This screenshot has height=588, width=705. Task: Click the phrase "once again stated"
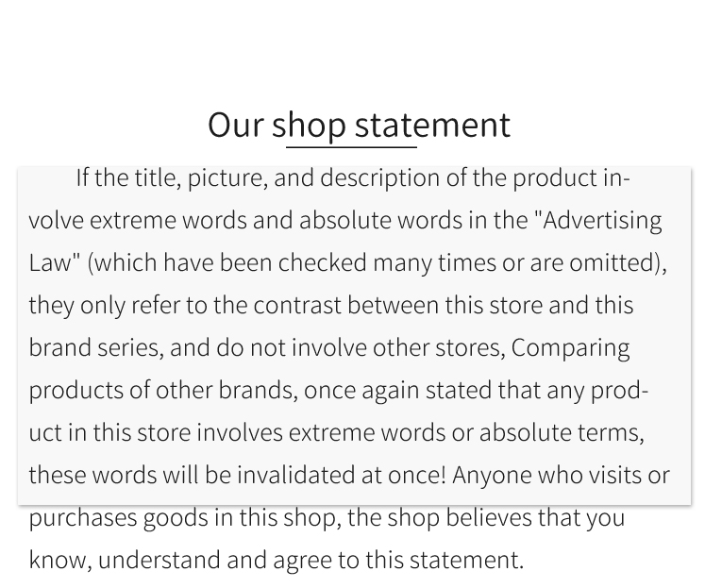[397, 390]
